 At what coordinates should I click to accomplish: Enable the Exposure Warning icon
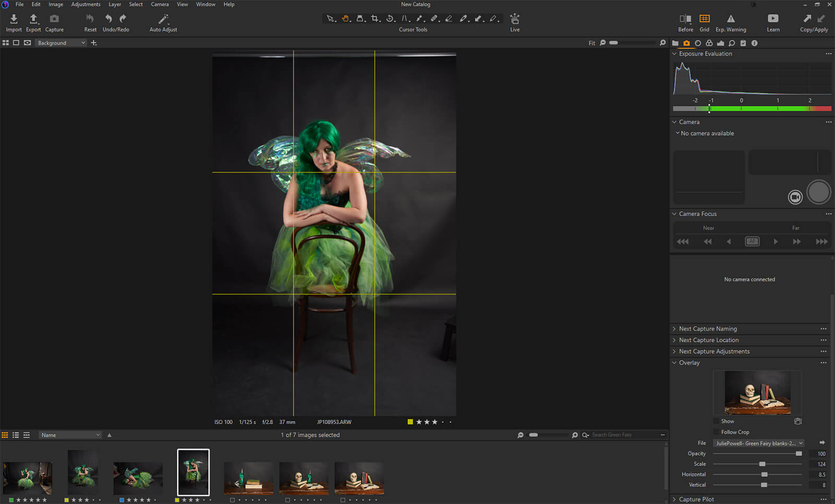tap(731, 19)
